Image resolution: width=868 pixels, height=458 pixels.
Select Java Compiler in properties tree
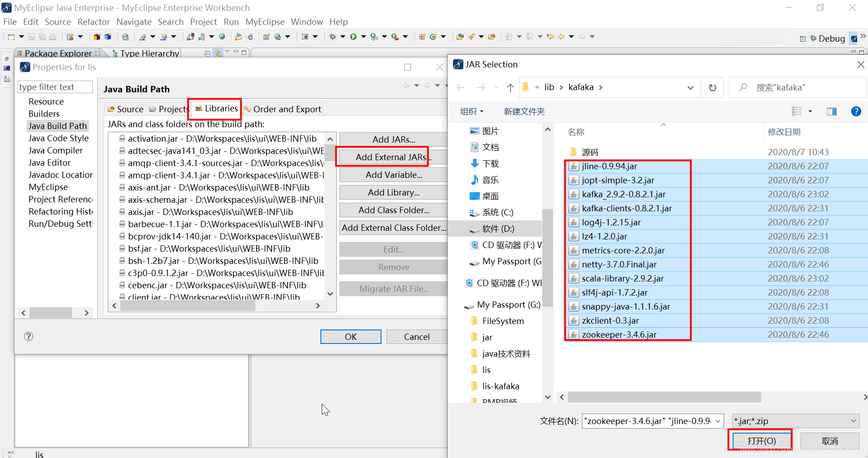click(56, 150)
